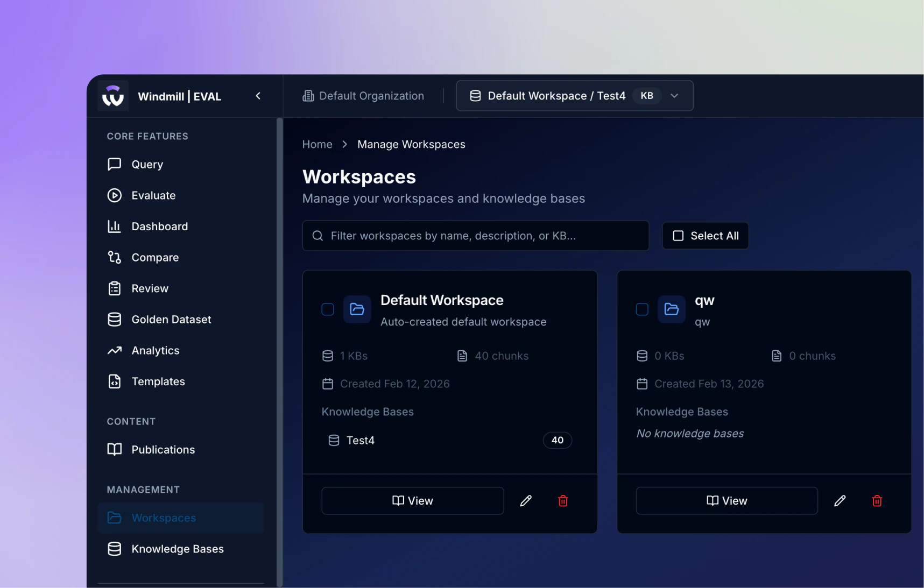Click the Compare branch icon
Image resolution: width=924 pixels, height=588 pixels.
pyautogui.click(x=114, y=257)
